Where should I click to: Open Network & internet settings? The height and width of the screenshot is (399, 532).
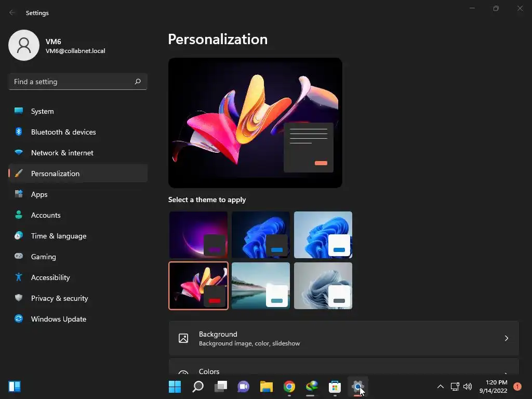tap(78, 153)
